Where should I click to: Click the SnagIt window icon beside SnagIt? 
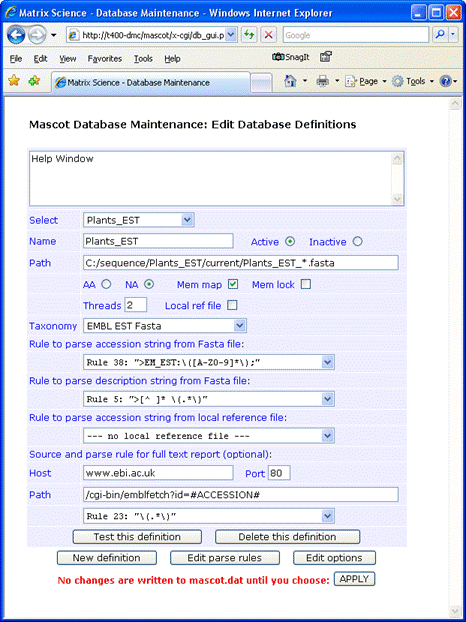326,57
